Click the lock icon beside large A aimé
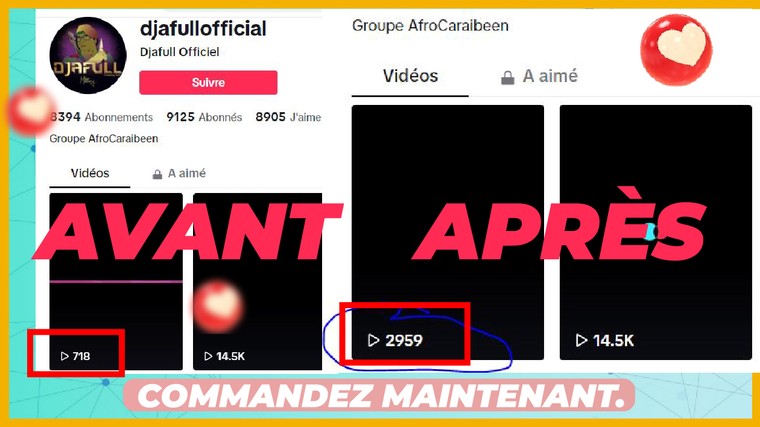The height and width of the screenshot is (427, 760). 507,78
